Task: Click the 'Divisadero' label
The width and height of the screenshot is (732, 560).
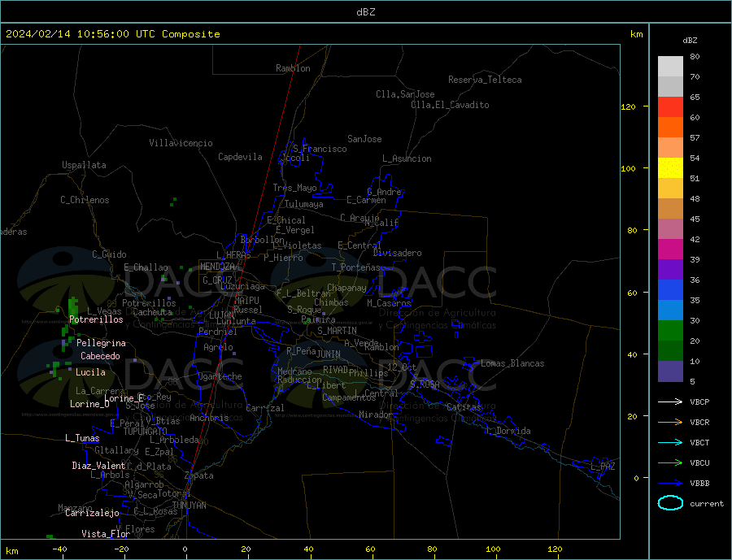Action: [x=397, y=253]
